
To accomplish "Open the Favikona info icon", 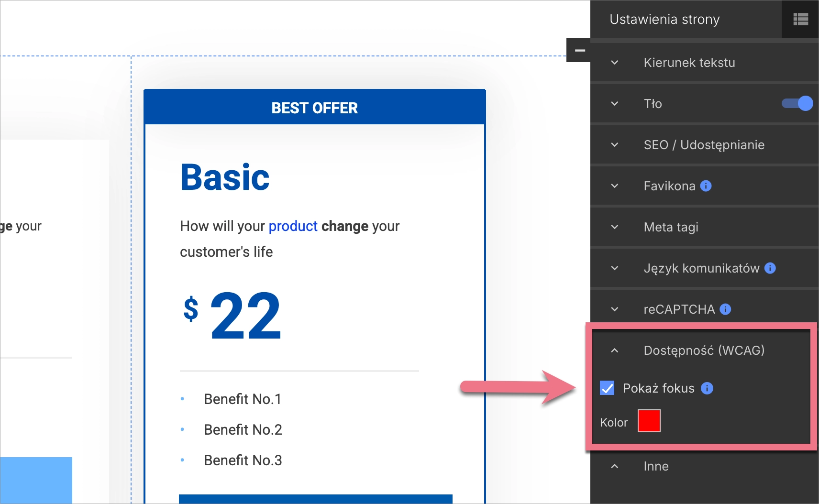I will 706,186.
